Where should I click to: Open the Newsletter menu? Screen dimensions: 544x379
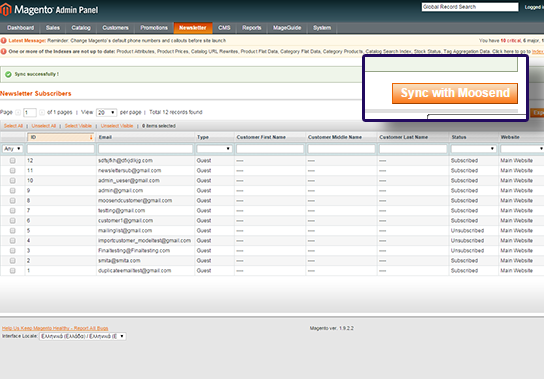click(193, 28)
